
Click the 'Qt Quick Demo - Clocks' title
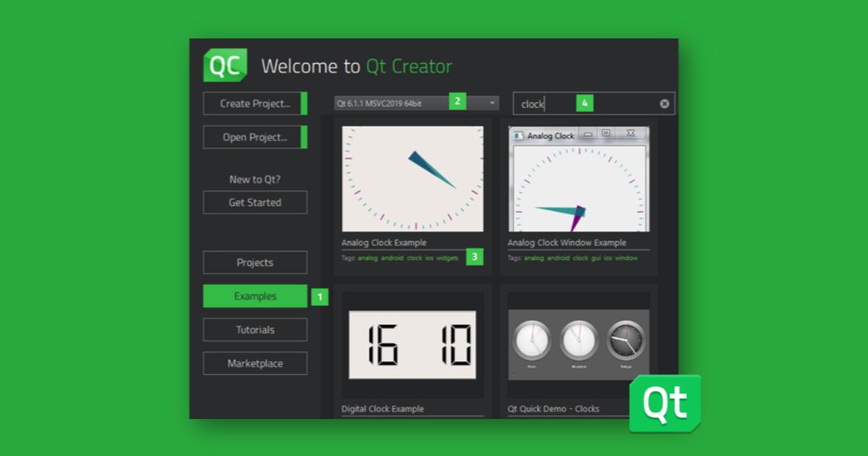click(553, 409)
